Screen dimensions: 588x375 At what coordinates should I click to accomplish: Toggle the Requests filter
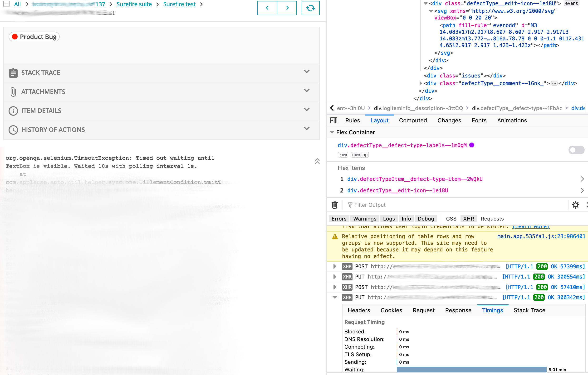point(492,219)
